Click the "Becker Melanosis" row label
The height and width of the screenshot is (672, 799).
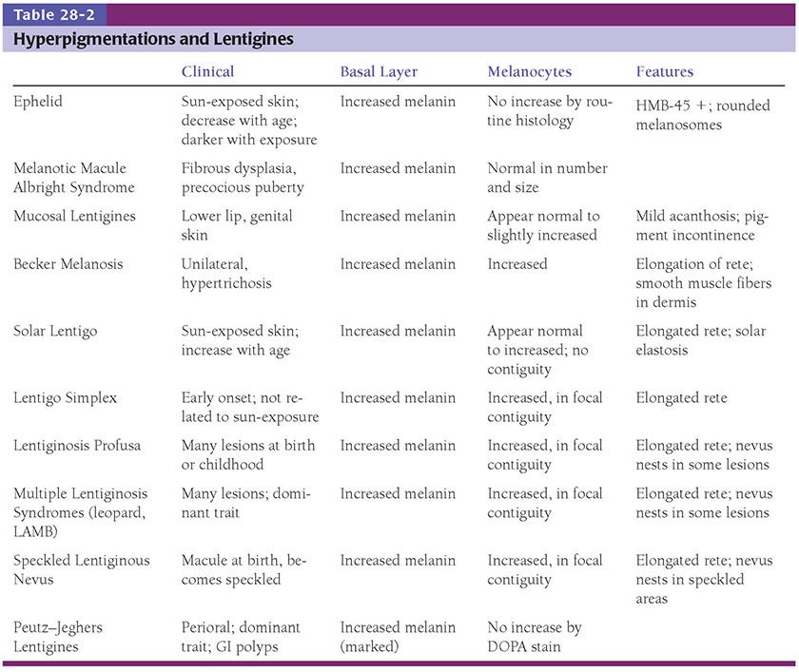click(68, 263)
